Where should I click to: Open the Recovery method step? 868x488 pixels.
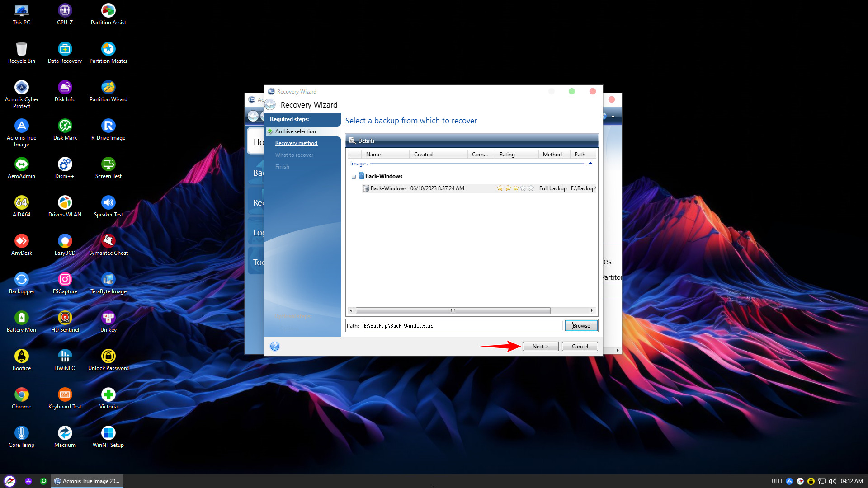[x=296, y=143]
